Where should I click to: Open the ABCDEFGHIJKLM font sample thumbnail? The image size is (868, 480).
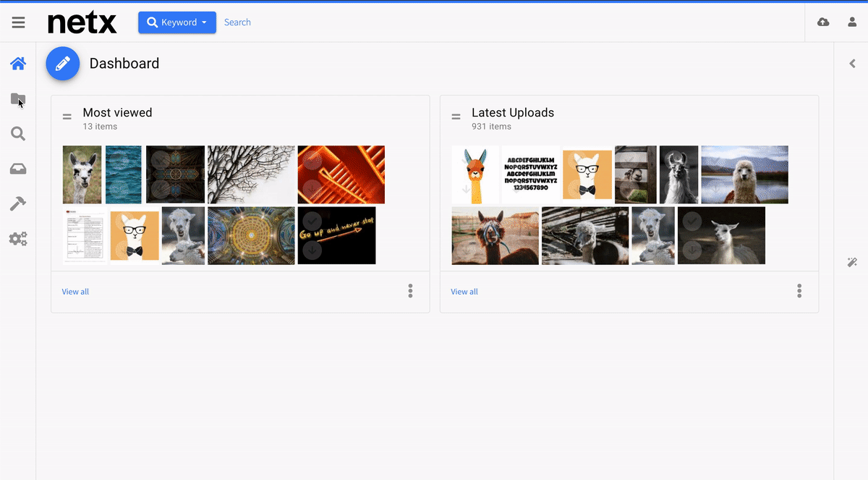tap(531, 174)
